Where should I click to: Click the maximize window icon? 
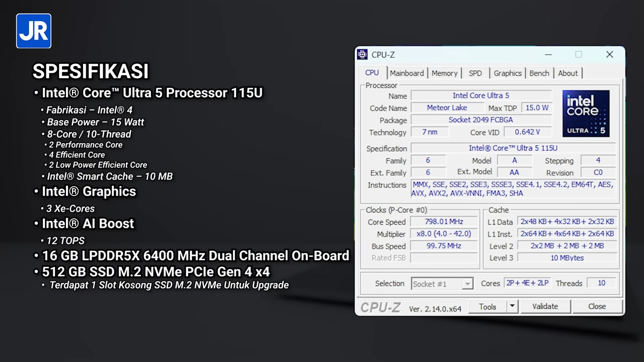click(579, 55)
